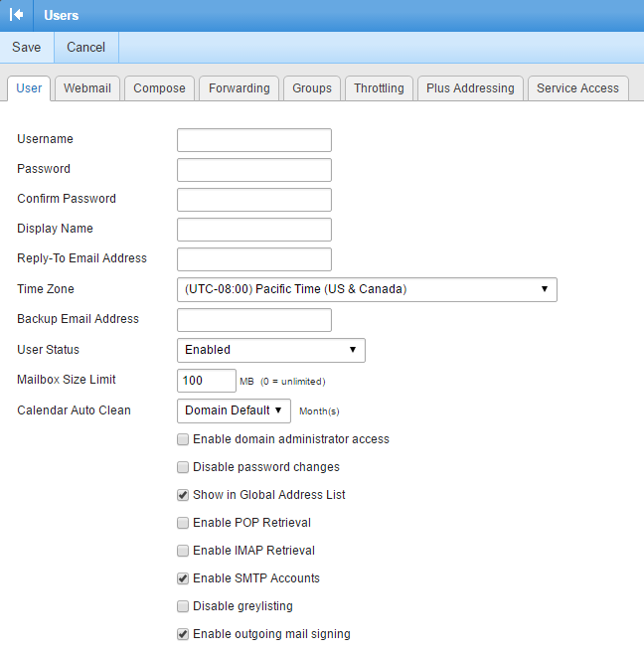
Task: Check Enable IMAP Retrieval
Action: [x=183, y=551]
